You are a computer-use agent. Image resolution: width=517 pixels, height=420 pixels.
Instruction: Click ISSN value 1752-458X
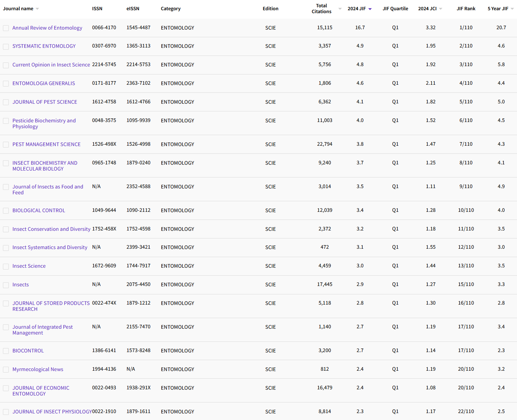104,229
